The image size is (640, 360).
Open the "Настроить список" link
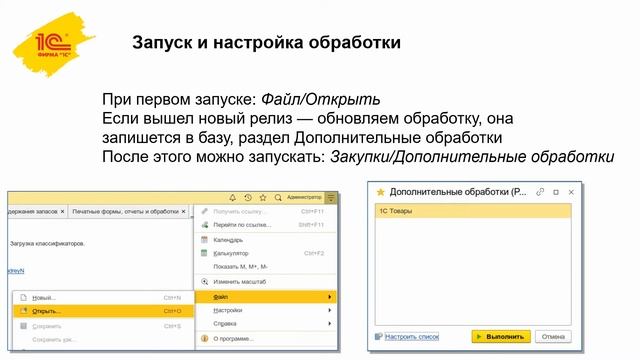(412, 337)
